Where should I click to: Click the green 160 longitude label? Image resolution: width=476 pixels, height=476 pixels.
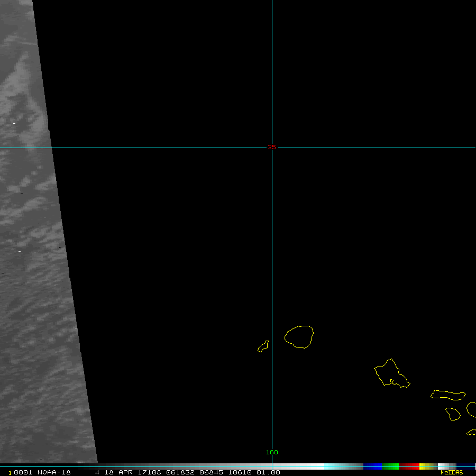tap(272, 452)
